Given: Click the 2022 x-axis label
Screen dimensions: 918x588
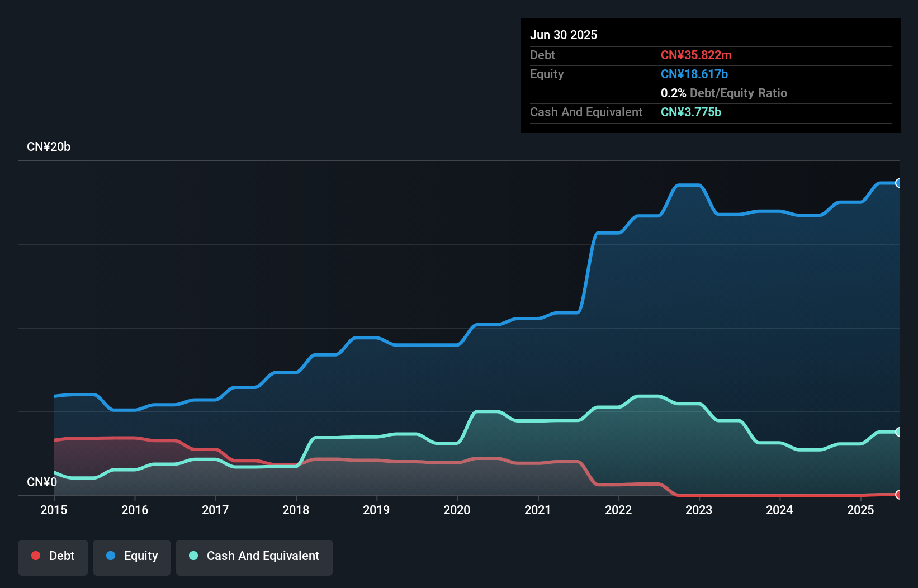Looking at the screenshot, I should pos(618,510).
